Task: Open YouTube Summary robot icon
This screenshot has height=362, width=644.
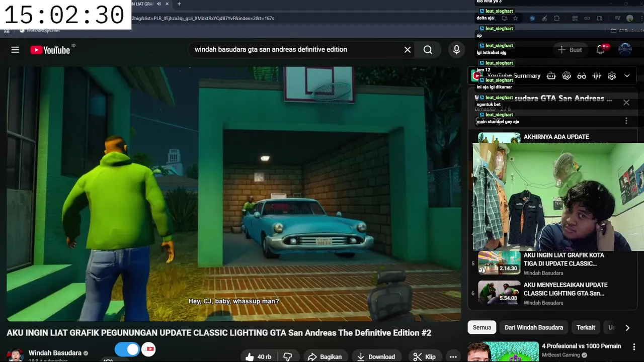Action: tap(551, 76)
